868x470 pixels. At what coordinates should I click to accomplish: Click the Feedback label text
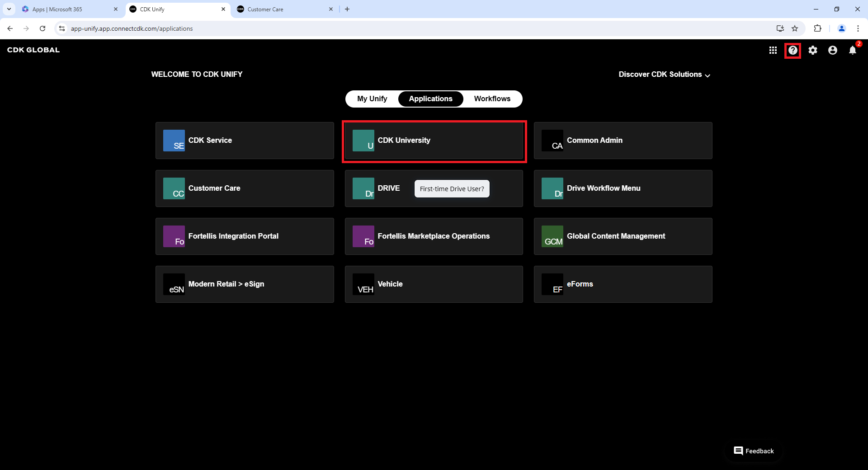click(759, 451)
